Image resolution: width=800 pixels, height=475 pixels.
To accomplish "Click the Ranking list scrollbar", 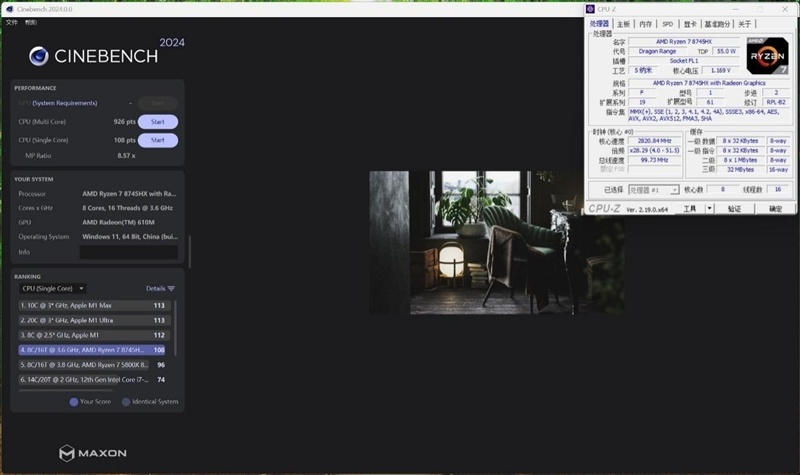I will coord(176,328).
